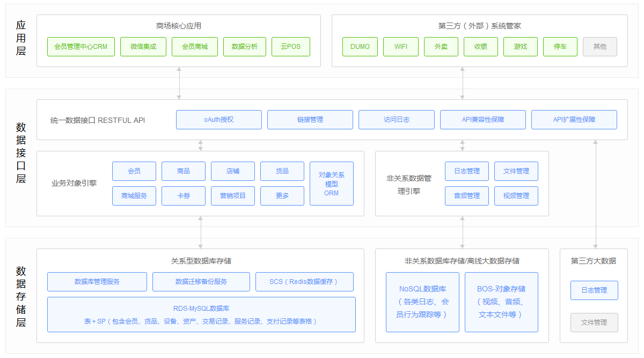Select the oAuth授权 API box
The image size is (644, 358).
(x=218, y=120)
